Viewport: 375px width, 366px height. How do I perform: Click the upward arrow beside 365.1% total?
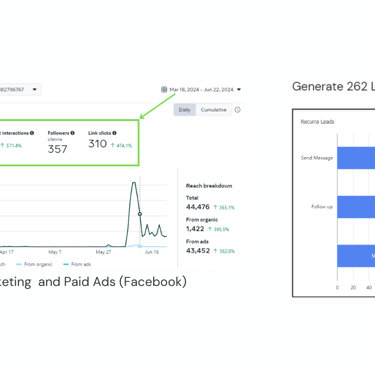coord(215,207)
